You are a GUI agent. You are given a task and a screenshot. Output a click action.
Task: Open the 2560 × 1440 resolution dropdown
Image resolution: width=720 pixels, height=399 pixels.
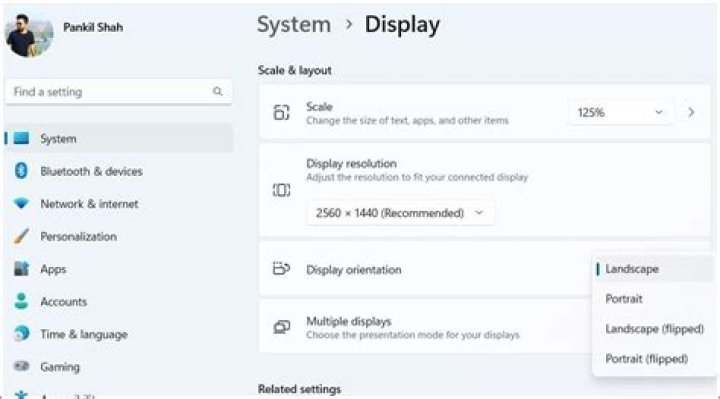[x=400, y=213]
